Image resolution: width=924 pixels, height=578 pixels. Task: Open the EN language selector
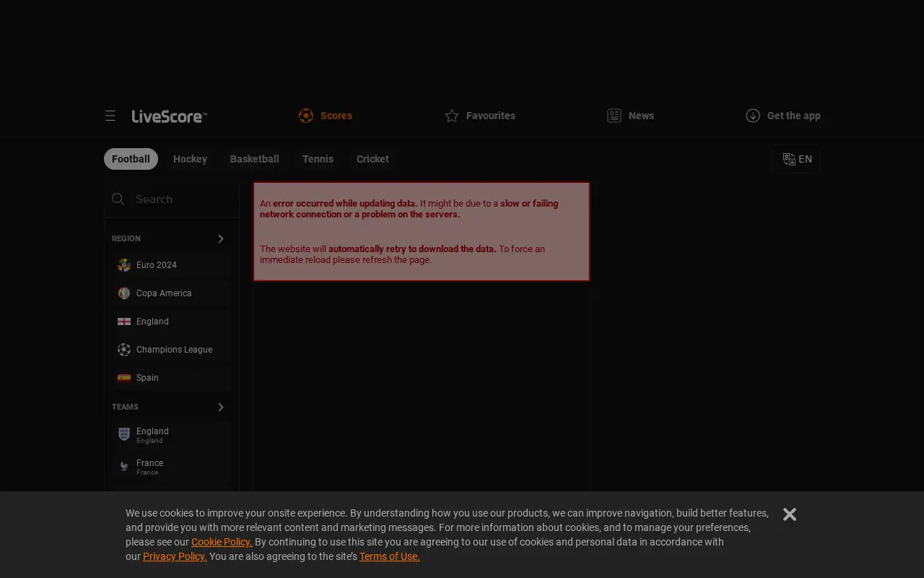pyautogui.click(x=797, y=159)
